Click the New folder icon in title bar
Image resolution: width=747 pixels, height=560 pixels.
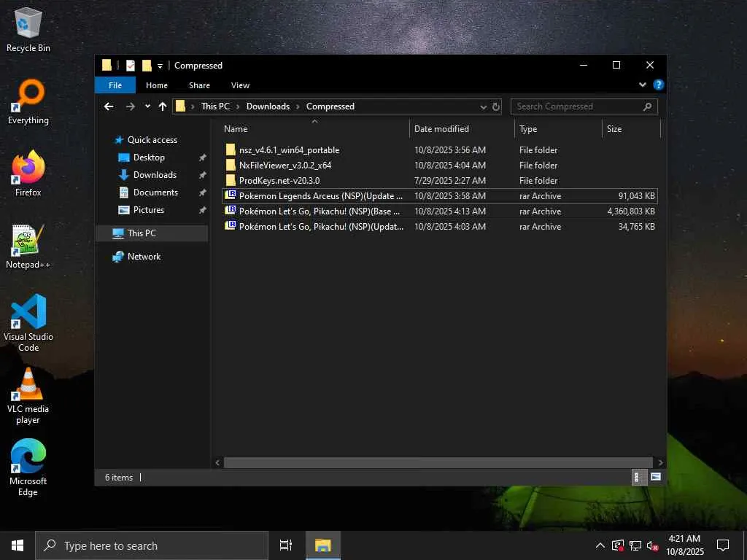[147, 66]
